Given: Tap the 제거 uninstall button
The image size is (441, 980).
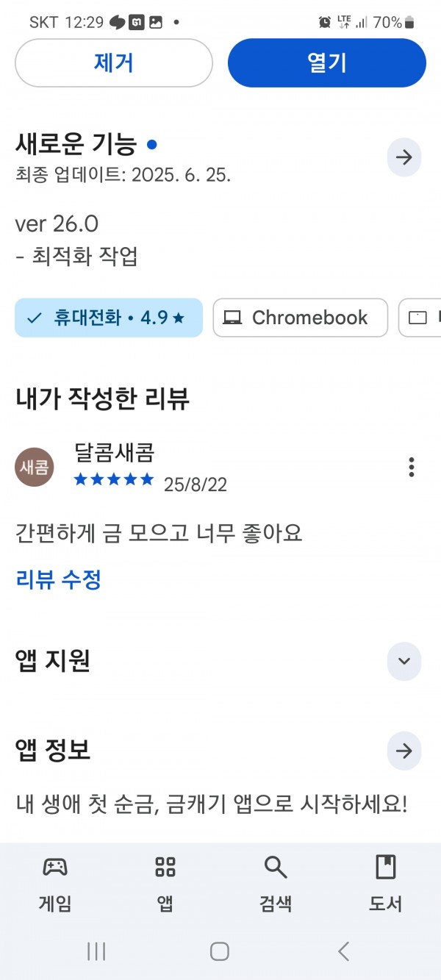Looking at the screenshot, I should [114, 62].
